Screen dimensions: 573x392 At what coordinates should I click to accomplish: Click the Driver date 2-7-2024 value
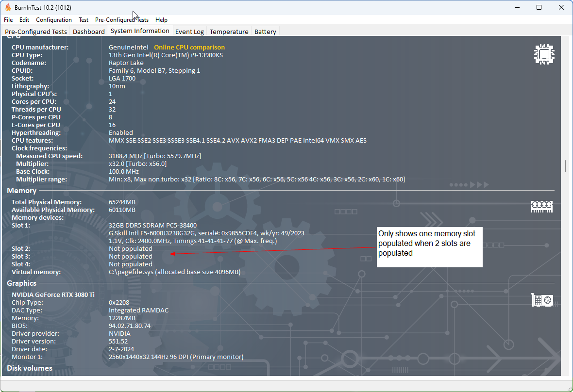point(121,349)
